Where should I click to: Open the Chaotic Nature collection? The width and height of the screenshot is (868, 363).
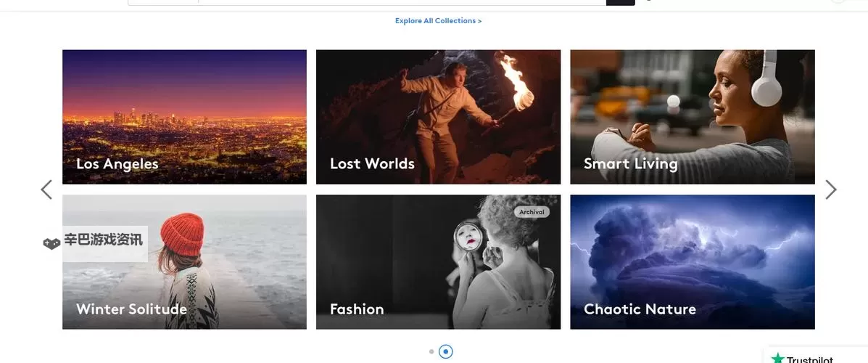coord(692,261)
